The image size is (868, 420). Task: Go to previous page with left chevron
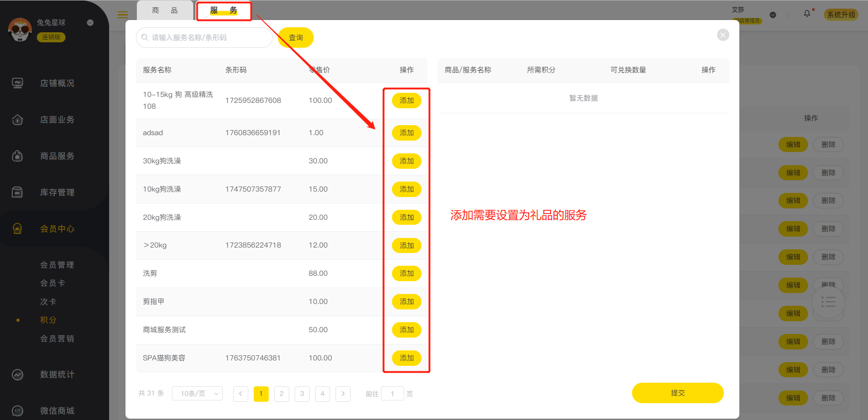click(241, 394)
